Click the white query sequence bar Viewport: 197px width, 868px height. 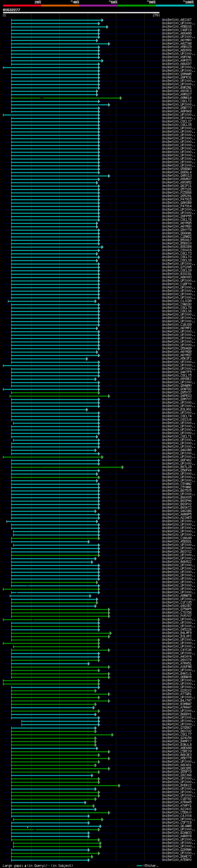[x=81, y=13]
